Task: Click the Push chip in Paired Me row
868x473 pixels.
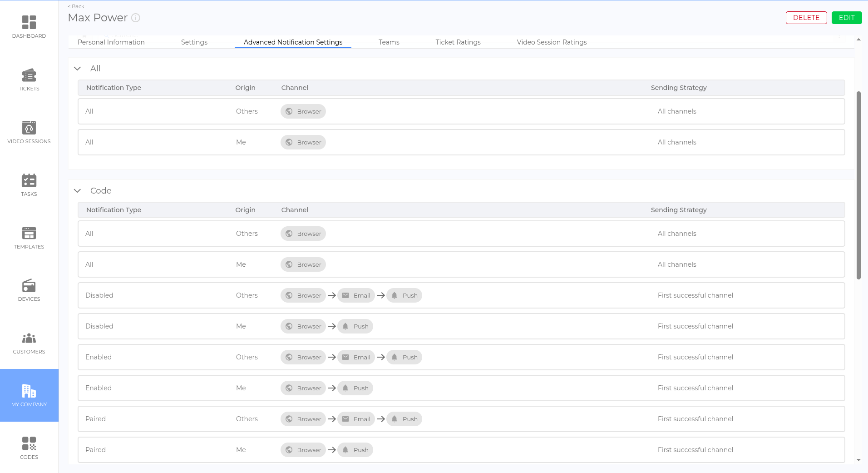Action: pos(355,450)
